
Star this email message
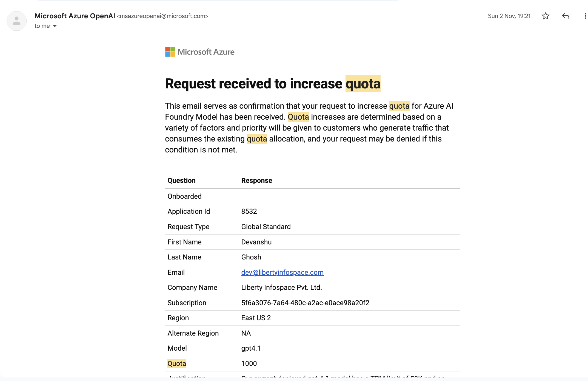coord(546,16)
